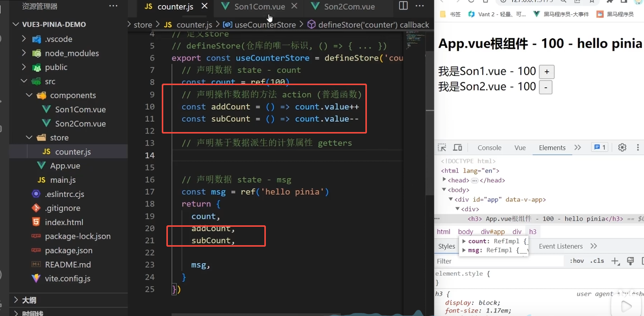Open the Styles pane tab
The height and width of the screenshot is (316, 644).
447,246
